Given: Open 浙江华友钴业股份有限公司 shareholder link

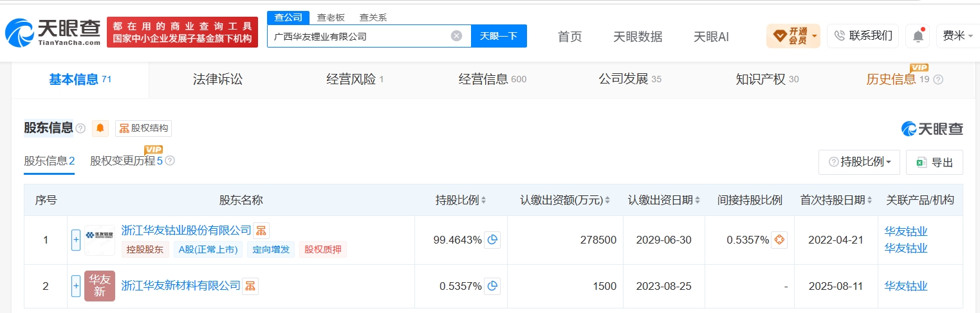Looking at the screenshot, I should (186, 230).
